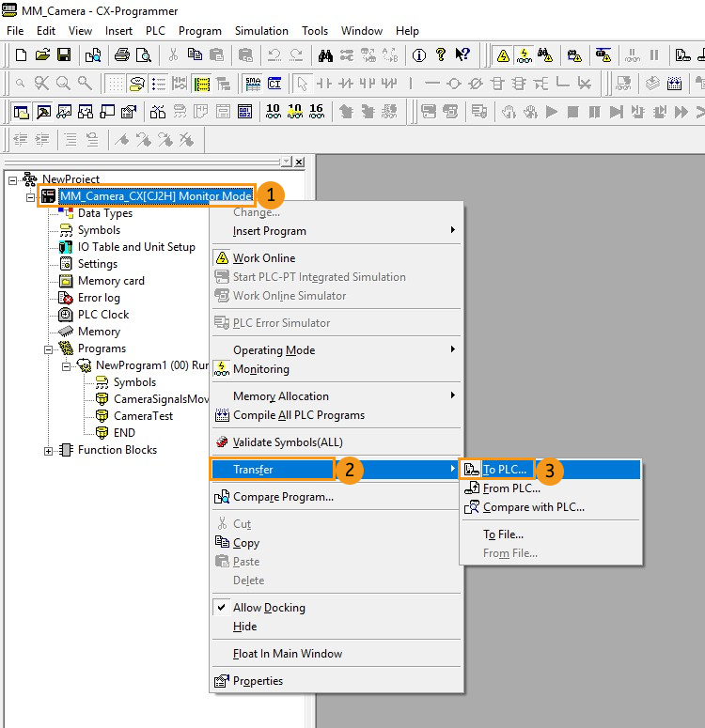
Task: Close the project workspace panel
Action: tap(299, 162)
